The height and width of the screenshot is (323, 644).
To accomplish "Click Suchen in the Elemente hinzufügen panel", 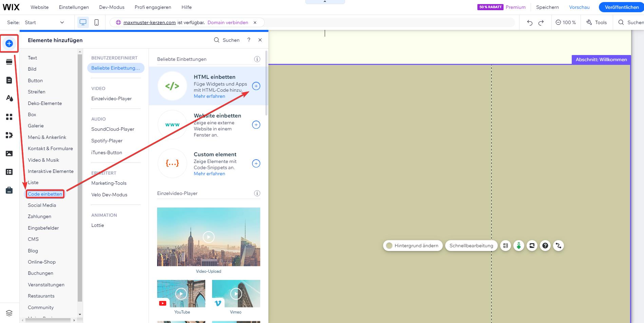I will point(227,40).
